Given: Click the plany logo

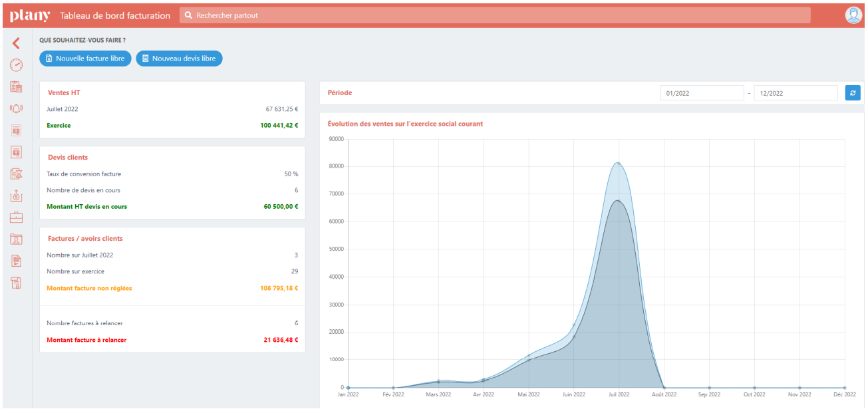Looking at the screenshot, I should point(30,15).
